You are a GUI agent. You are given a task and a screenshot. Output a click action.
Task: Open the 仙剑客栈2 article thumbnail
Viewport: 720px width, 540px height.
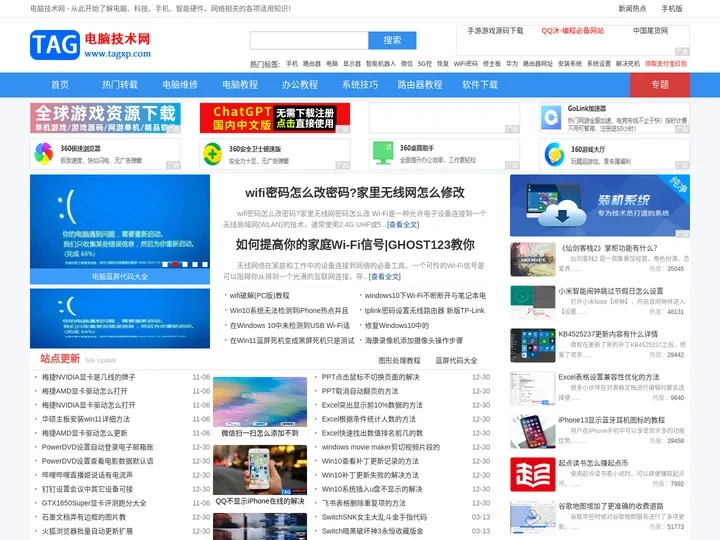(533, 259)
